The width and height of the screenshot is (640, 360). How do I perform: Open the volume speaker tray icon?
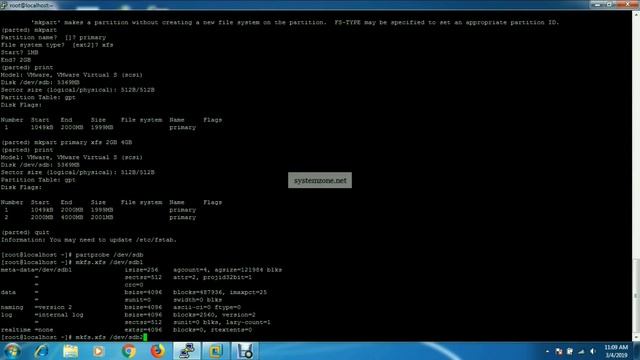click(593, 351)
